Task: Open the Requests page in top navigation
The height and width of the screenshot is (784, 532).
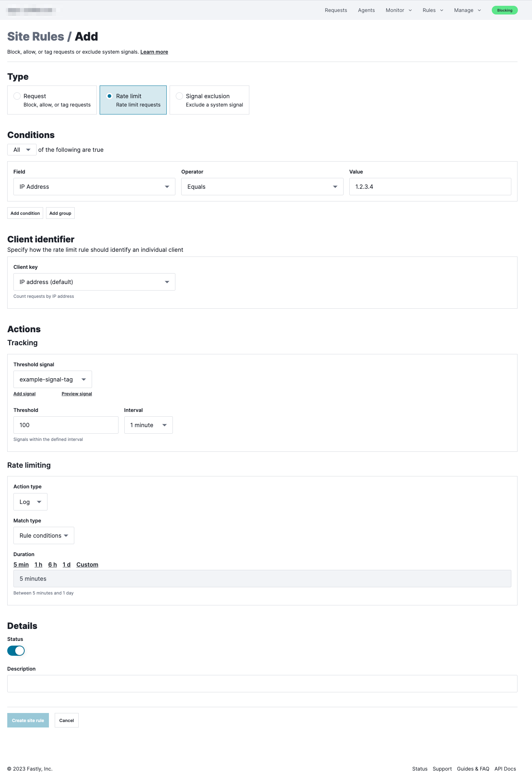Action: pyautogui.click(x=336, y=10)
